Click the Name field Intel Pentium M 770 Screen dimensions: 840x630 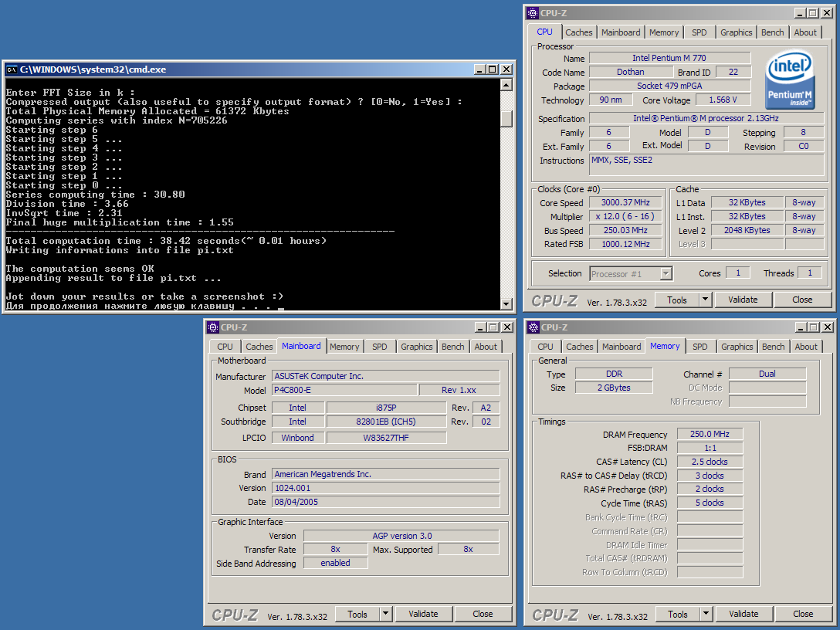(669, 58)
